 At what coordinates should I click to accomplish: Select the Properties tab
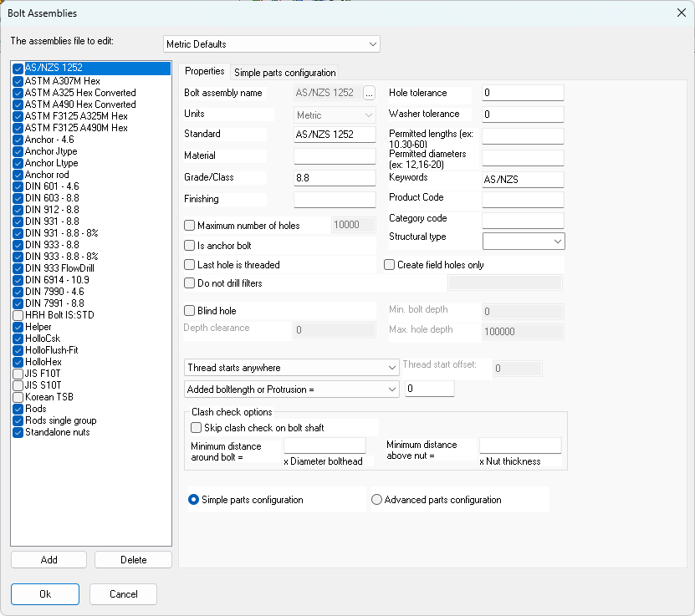tap(205, 72)
